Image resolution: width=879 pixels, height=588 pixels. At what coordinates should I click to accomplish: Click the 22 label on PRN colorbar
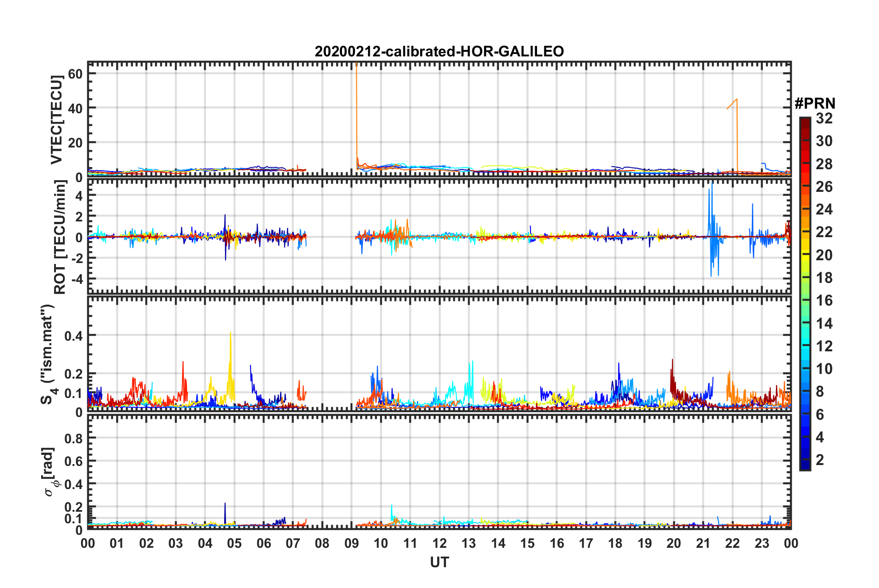(x=824, y=232)
